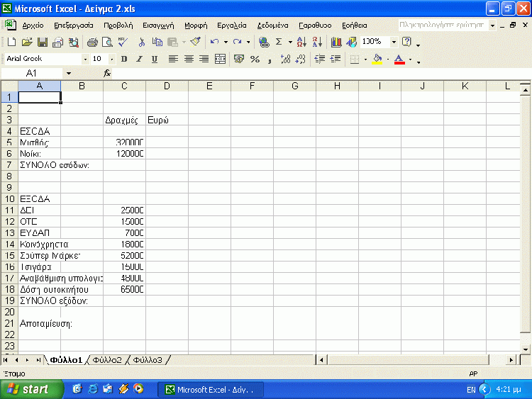Screen dimensions: 532x399
Task: Click the horizontal scrollbar right arrow
Action: [x=511, y=360]
